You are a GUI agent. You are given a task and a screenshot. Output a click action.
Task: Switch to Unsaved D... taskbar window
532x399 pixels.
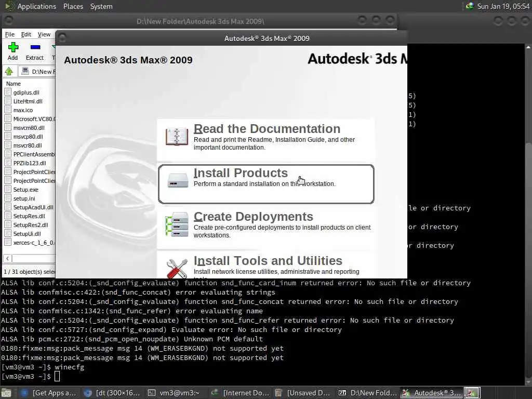click(303, 393)
